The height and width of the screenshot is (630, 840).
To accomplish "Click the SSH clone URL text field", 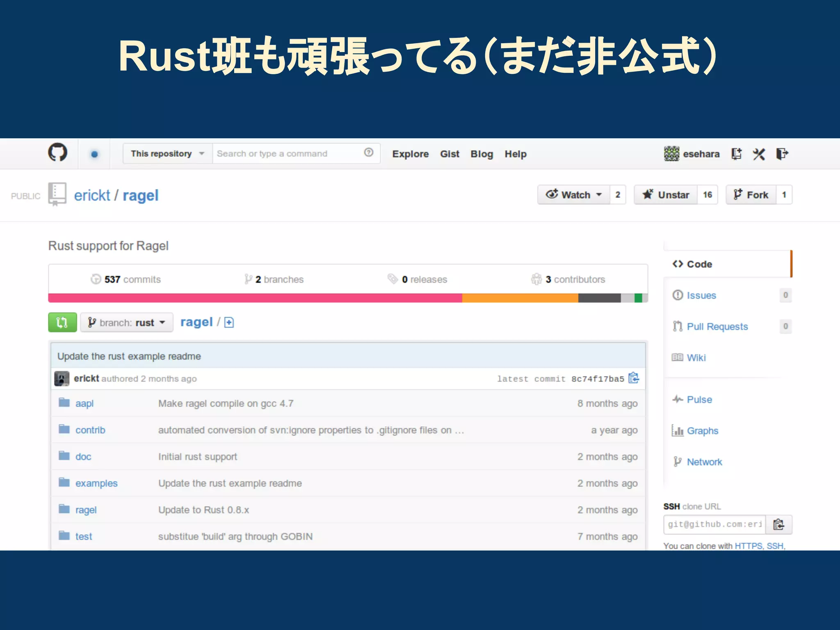I will 714,525.
